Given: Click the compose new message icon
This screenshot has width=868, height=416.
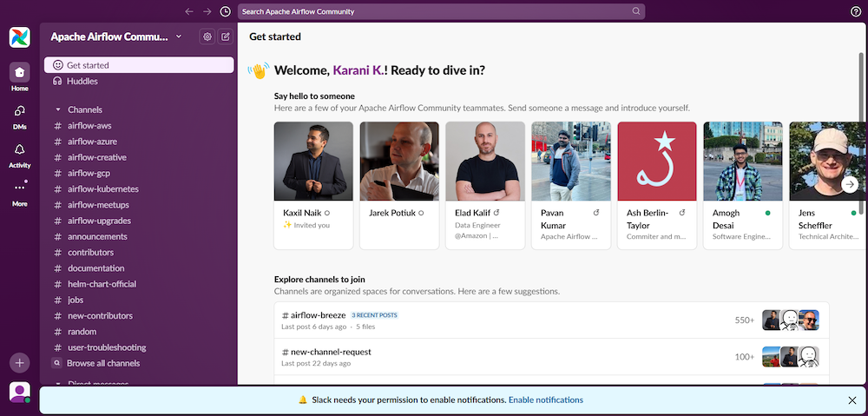Looking at the screenshot, I should [226, 36].
